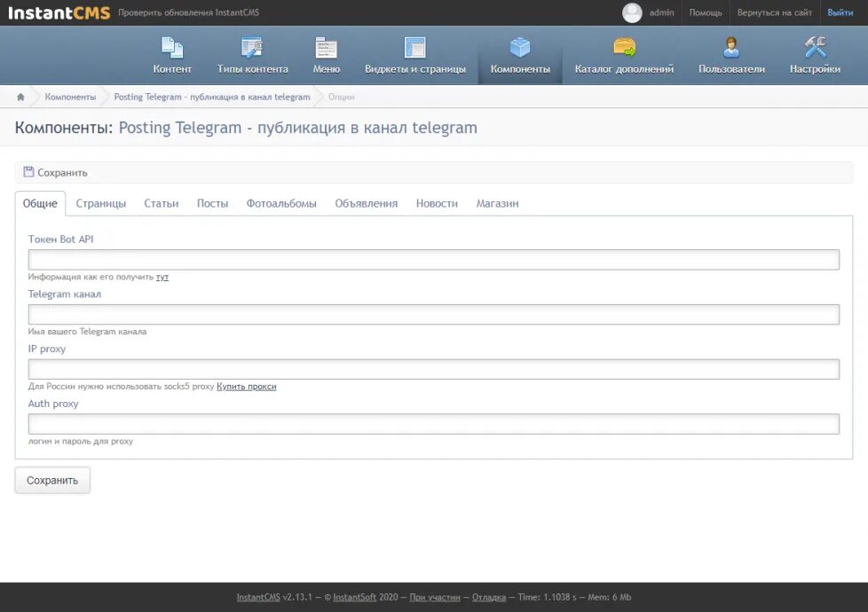Viewport: 868px width, 612px height.
Task: Open the Новости tab
Action: (437, 204)
